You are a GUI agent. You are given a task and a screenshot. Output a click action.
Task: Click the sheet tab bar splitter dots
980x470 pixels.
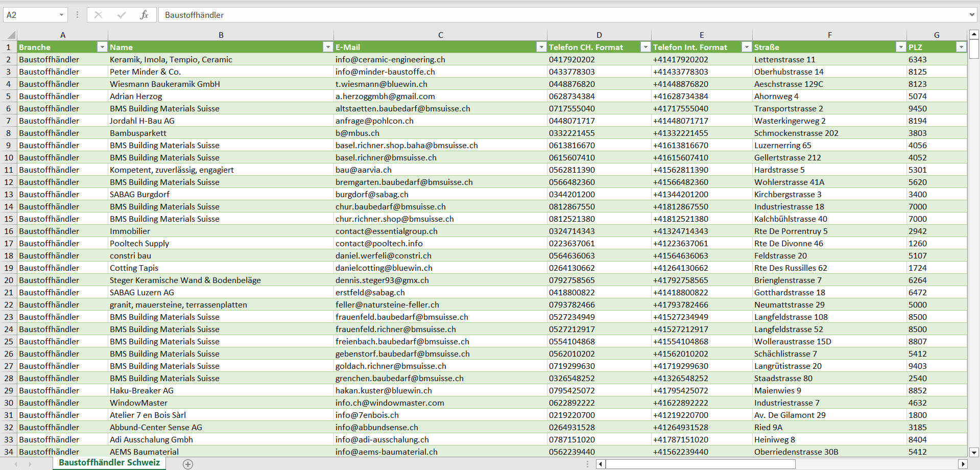(587, 464)
